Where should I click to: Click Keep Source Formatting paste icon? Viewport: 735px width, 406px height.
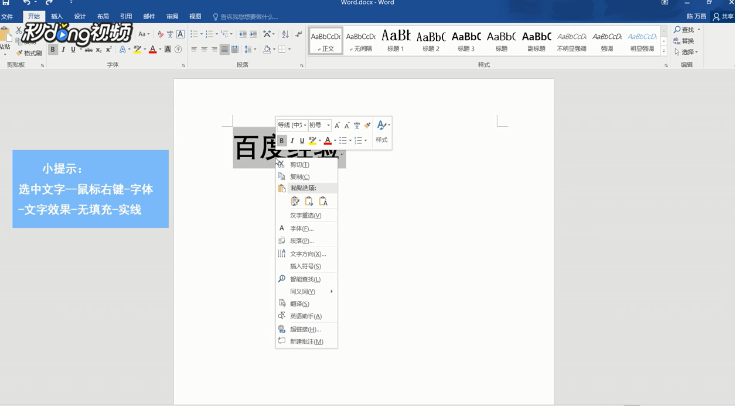coord(295,201)
